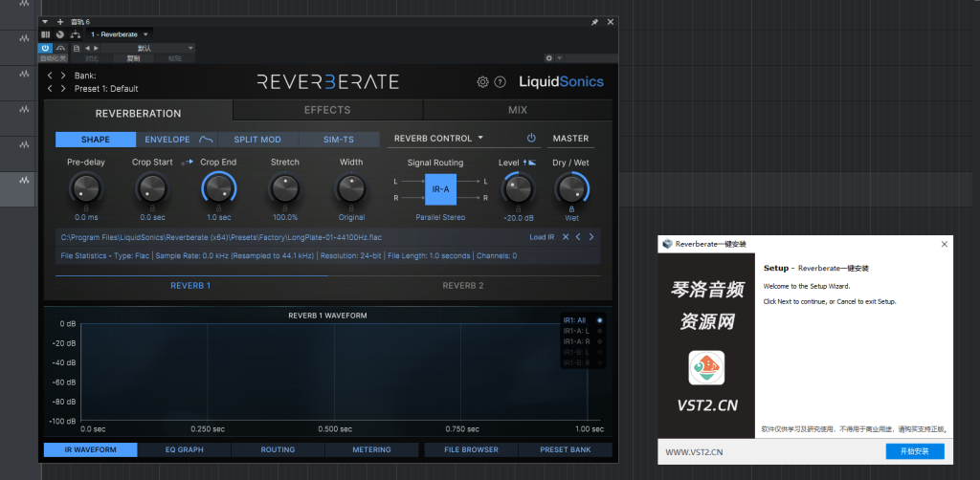Click the Crop Start/End link arrows icon
980x480 pixels.
click(187, 163)
